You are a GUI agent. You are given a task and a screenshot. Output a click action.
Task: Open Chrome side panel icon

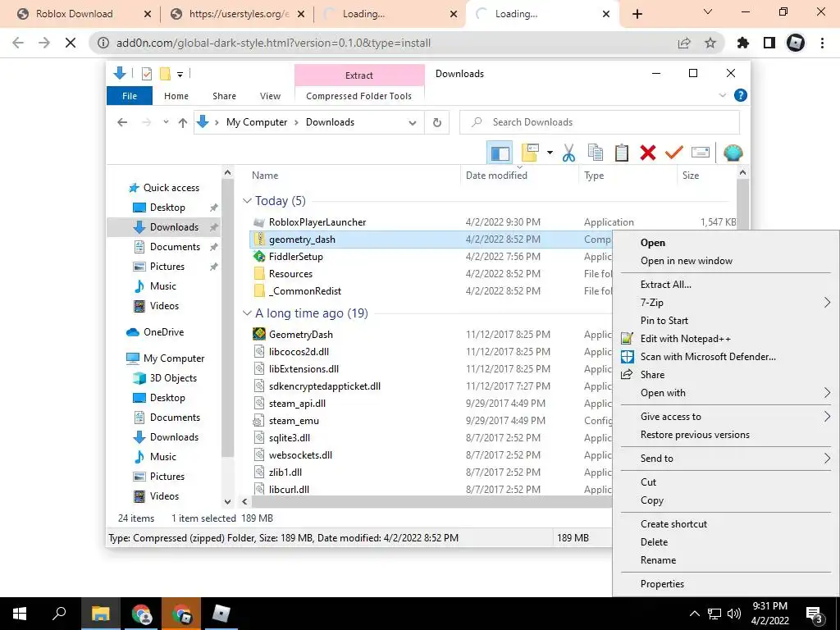[x=769, y=43]
